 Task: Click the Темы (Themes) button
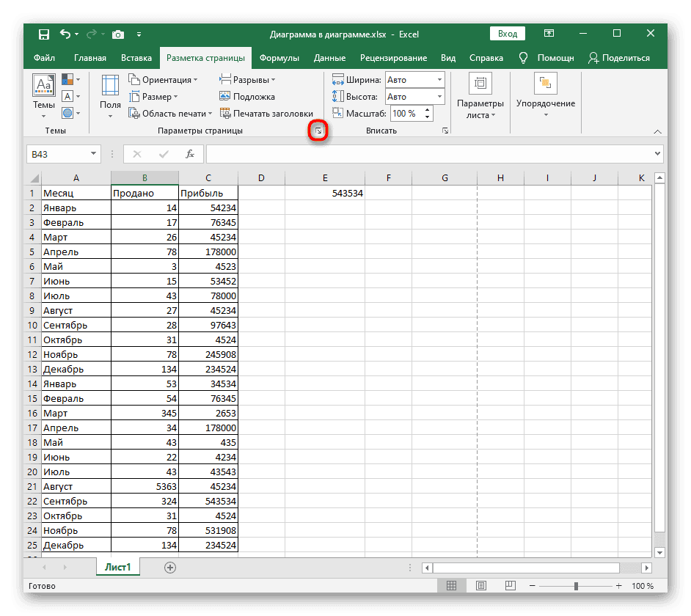click(x=44, y=96)
